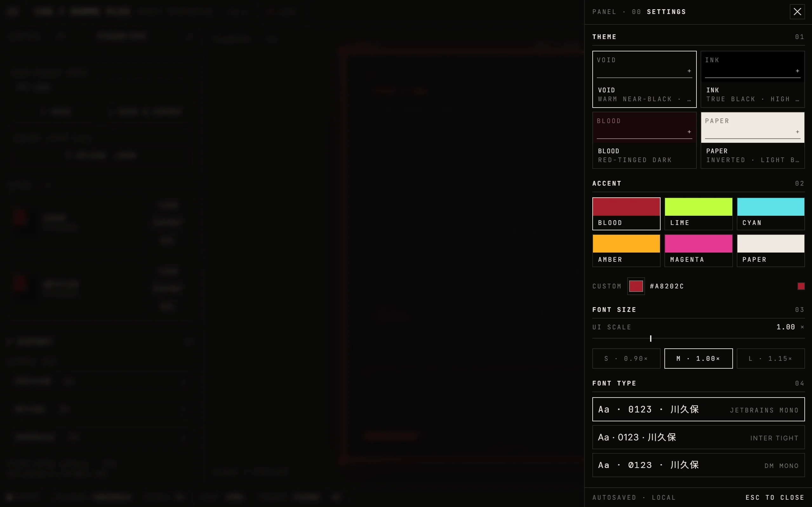
Task: Set font size to S 0.90×
Action: point(626,359)
